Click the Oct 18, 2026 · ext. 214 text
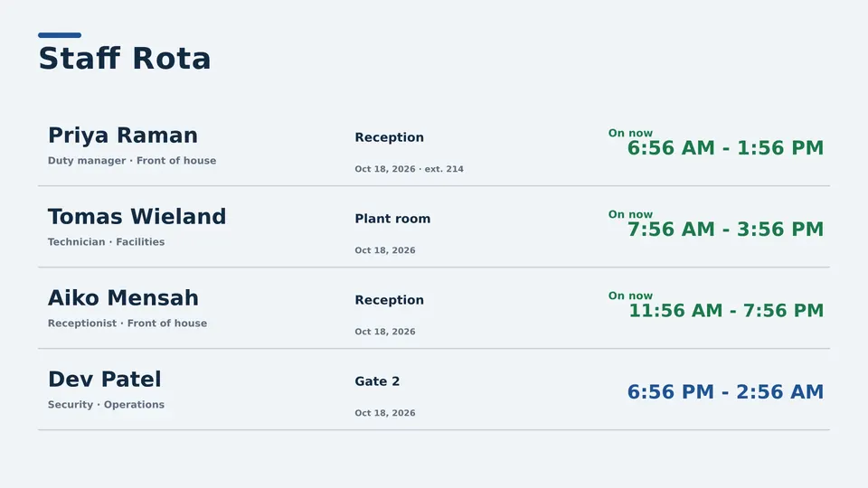This screenshot has width=868, height=488. click(409, 169)
